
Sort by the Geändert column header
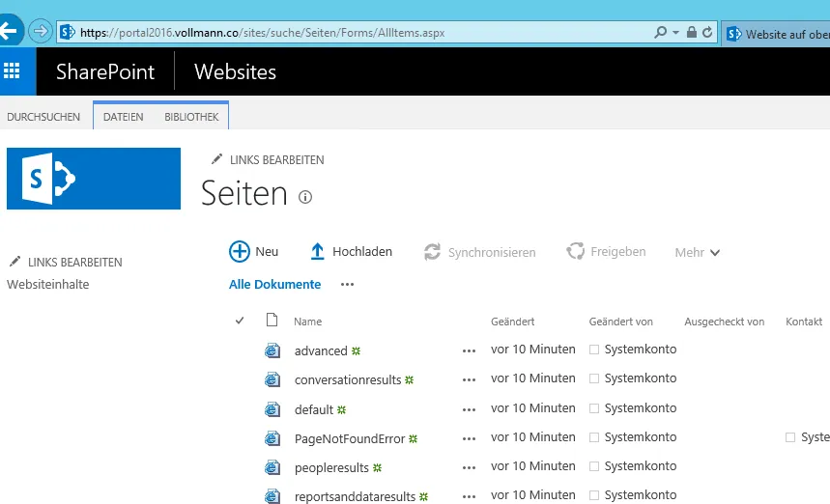pyautogui.click(x=512, y=322)
